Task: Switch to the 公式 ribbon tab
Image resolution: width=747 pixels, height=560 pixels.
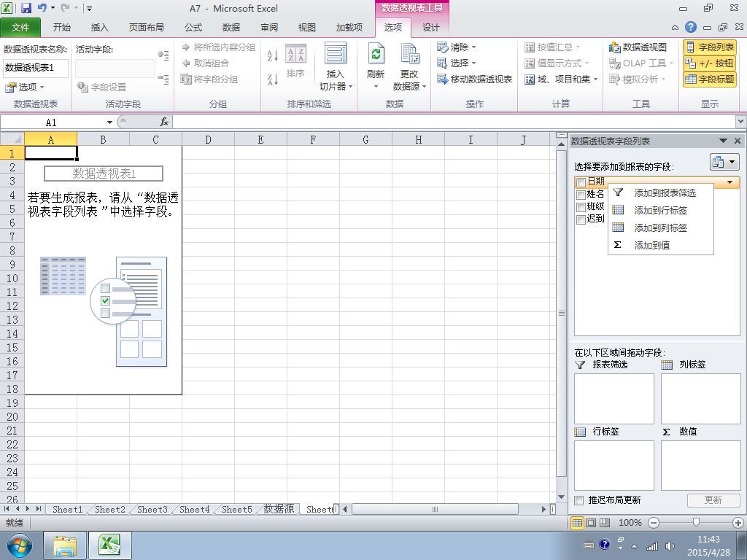Action: click(x=193, y=28)
